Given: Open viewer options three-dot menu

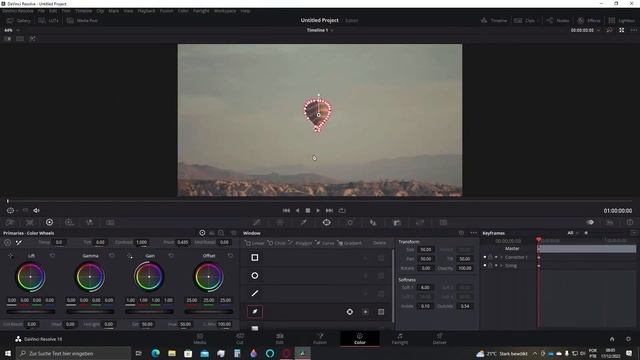Looking at the screenshot, I should click(x=633, y=30).
